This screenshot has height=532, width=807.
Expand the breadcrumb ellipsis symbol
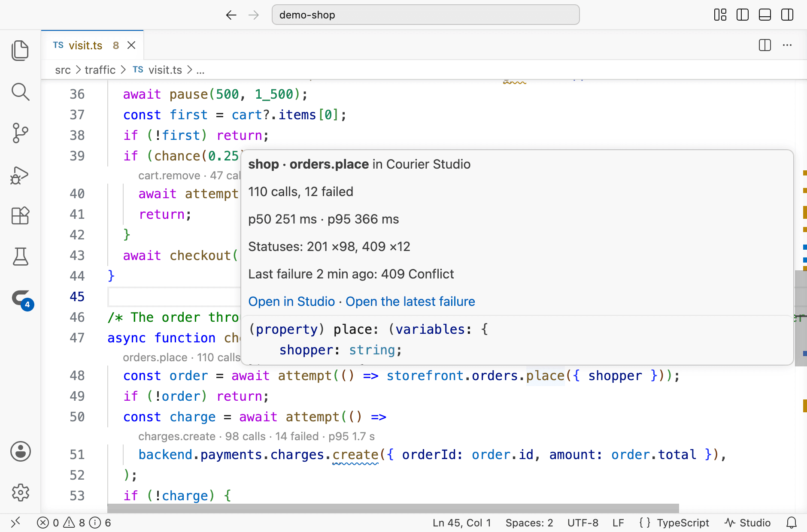tap(200, 70)
